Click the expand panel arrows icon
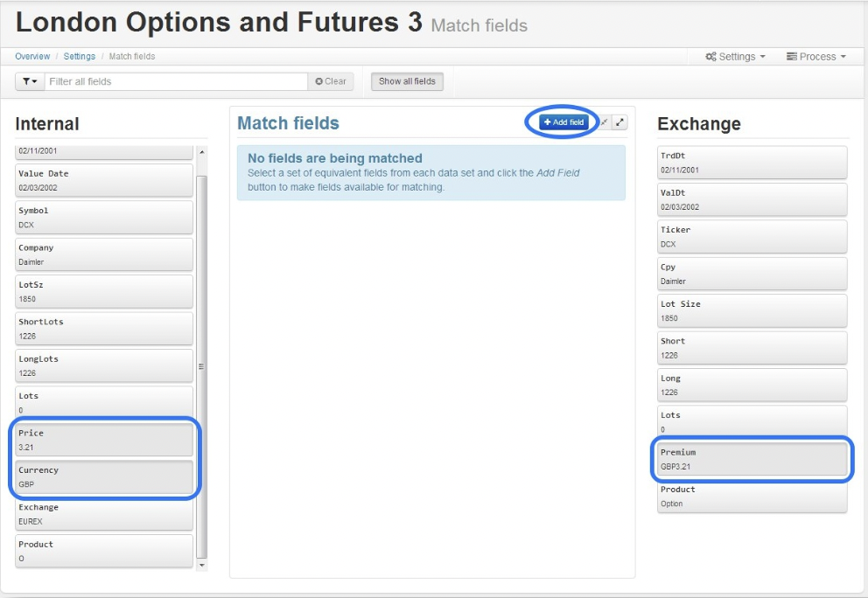Screen dimensions: 868x598 coord(620,122)
